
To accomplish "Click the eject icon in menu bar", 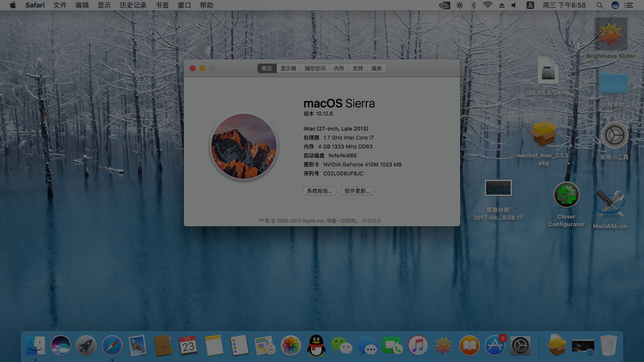I will (x=502, y=5).
